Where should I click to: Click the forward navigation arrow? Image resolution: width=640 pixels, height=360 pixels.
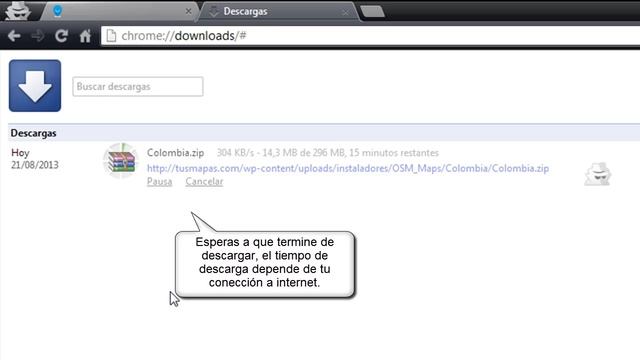(38, 36)
